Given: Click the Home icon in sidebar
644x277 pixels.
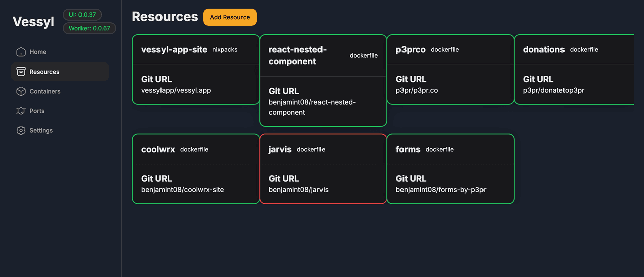Looking at the screenshot, I should point(21,52).
